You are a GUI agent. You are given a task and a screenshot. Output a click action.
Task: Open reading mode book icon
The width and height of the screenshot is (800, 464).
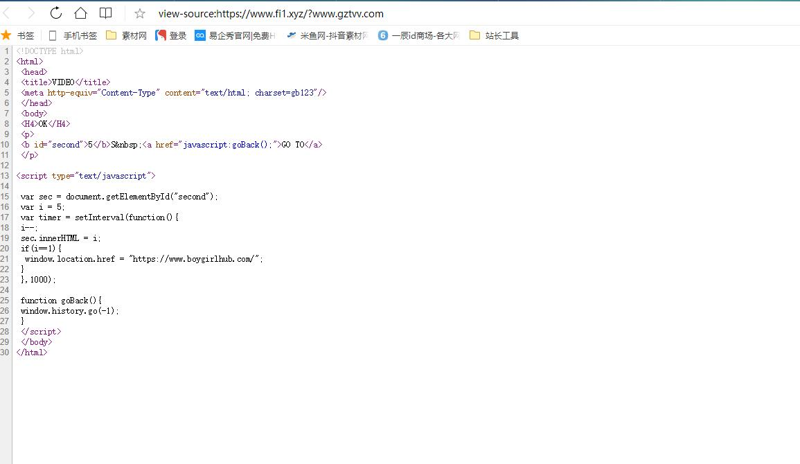(105, 13)
